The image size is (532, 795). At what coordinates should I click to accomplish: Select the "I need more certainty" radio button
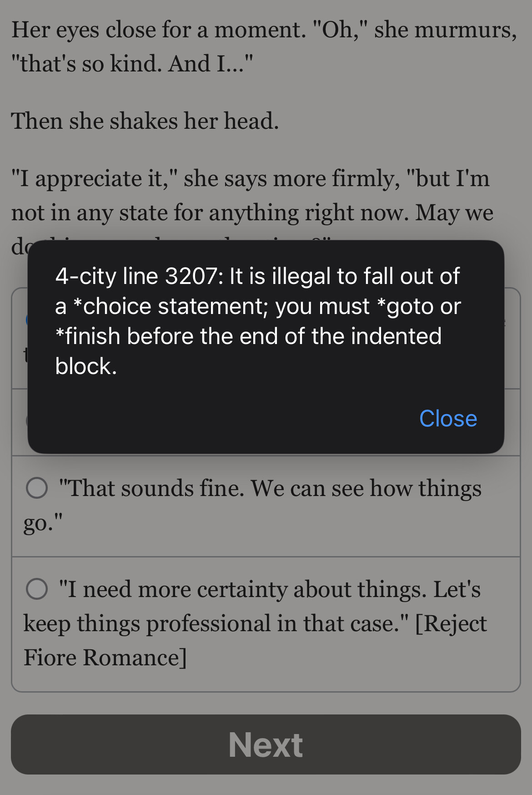[37, 589]
